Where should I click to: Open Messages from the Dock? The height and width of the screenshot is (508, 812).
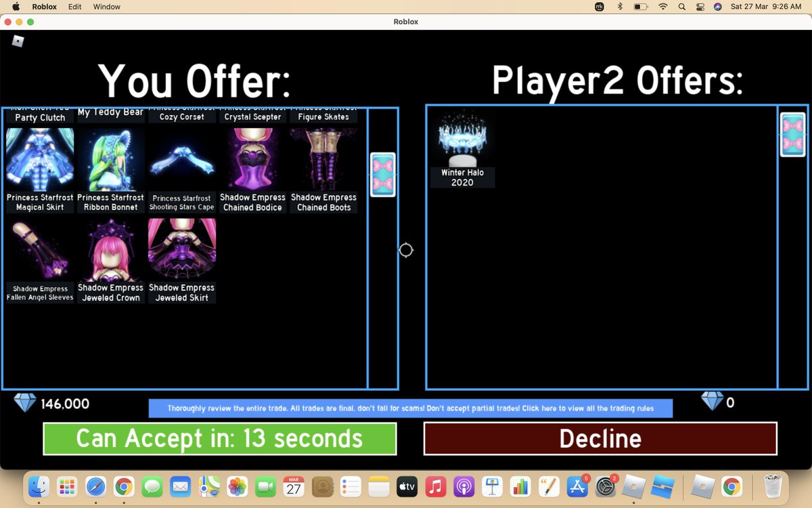point(152,486)
